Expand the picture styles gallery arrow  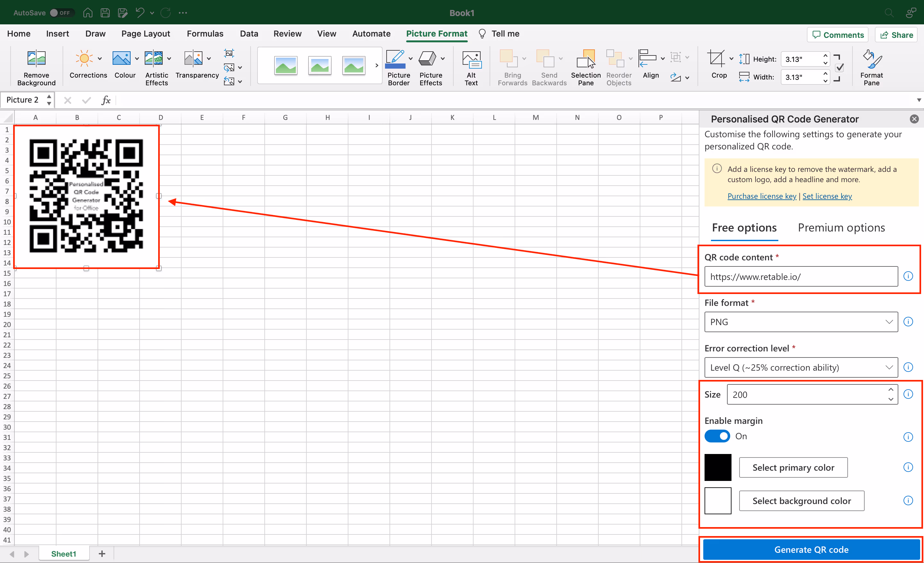pyautogui.click(x=377, y=65)
